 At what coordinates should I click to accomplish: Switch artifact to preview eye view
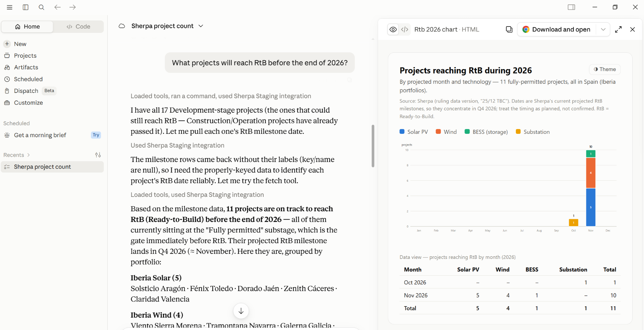[393, 30]
